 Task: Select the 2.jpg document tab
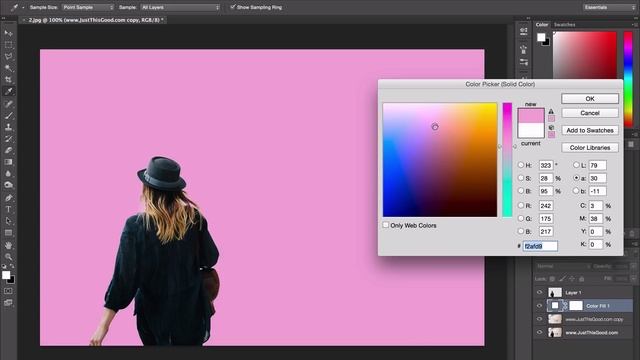click(95, 20)
